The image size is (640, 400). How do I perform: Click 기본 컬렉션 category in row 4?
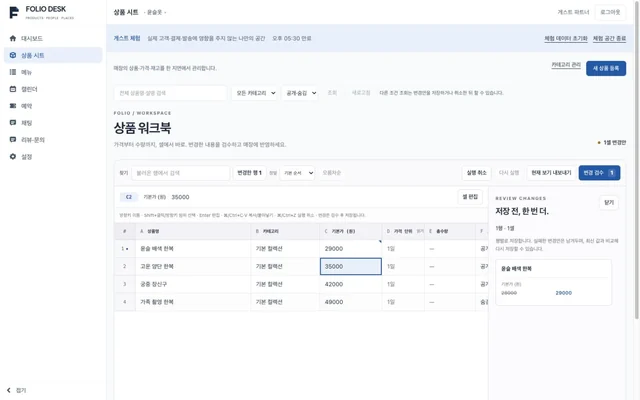[285, 302]
